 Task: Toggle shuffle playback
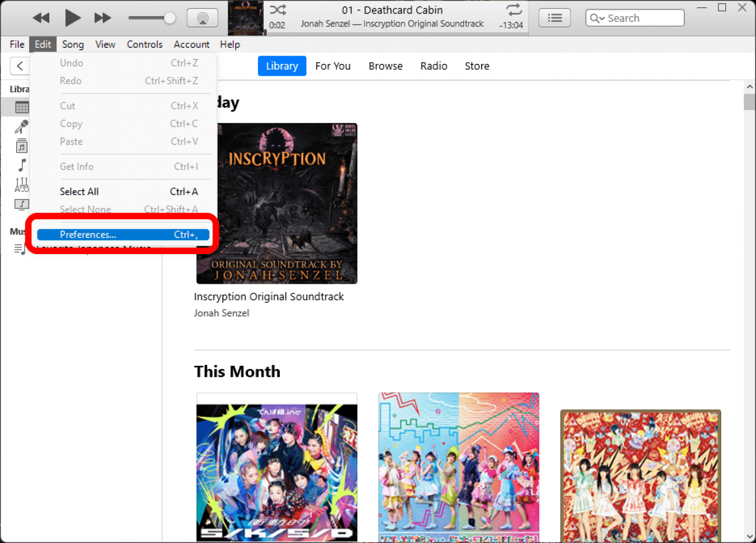(x=278, y=10)
